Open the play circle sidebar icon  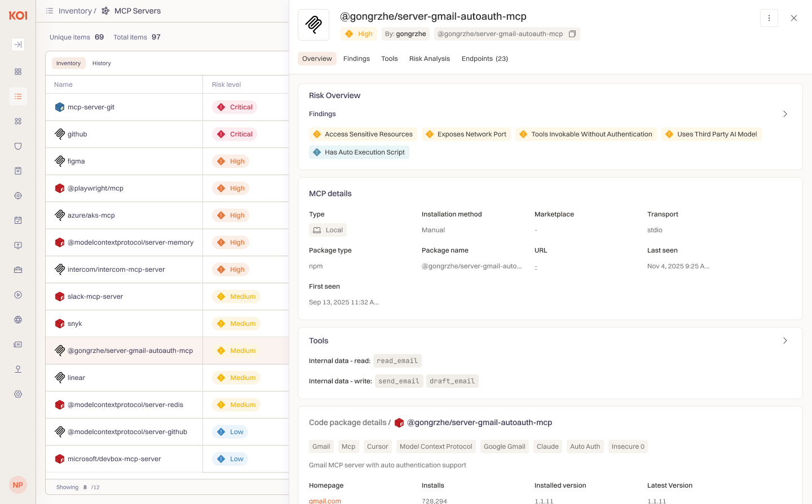tap(18, 295)
